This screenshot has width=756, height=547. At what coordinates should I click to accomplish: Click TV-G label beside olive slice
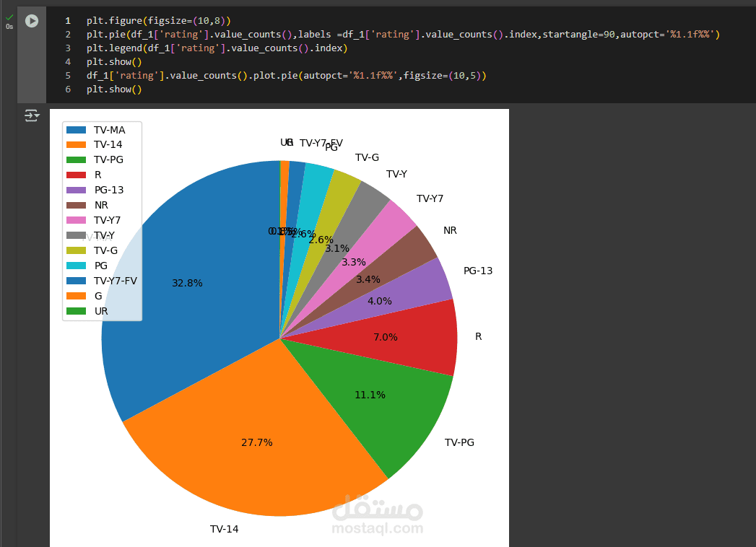point(367,157)
